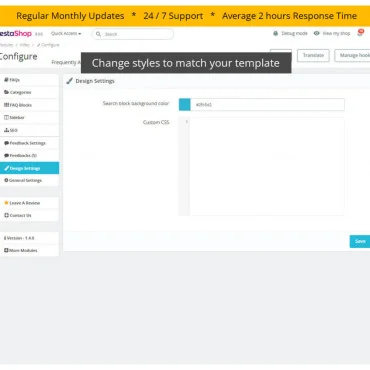Click the Categories folder icon
Viewport: 370px width, 370px height.
(6, 92)
